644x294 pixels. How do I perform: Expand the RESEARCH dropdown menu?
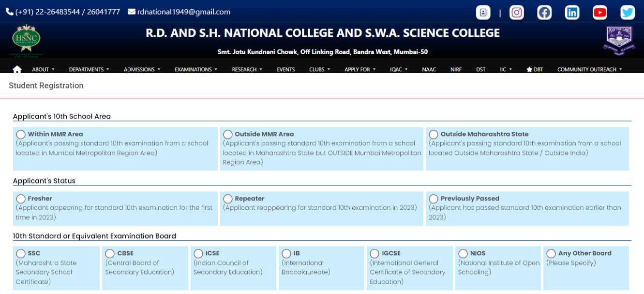(247, 70)
